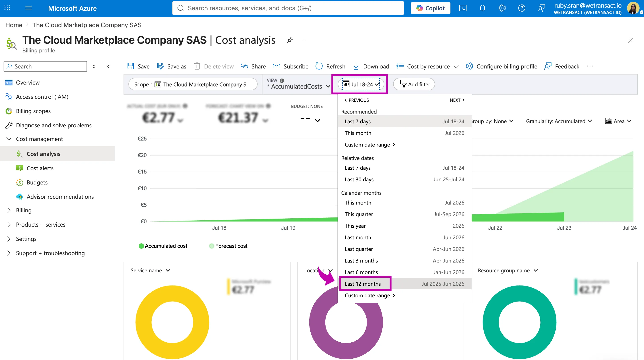The height and width of the screenshot is (360, 644).
Task: Open Granularity: Accumulated dropdown
Action: pos(559,121)
